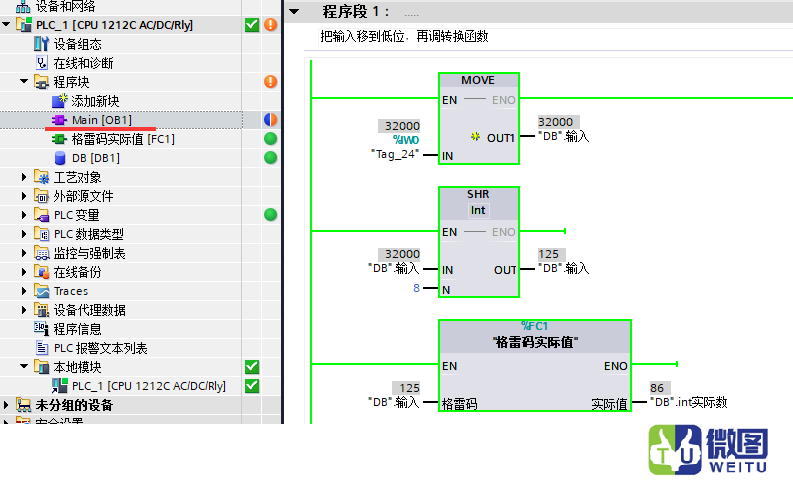793x492 pixels.
Task: Select the MOVE instruction box title
Action: coord(478,80)
